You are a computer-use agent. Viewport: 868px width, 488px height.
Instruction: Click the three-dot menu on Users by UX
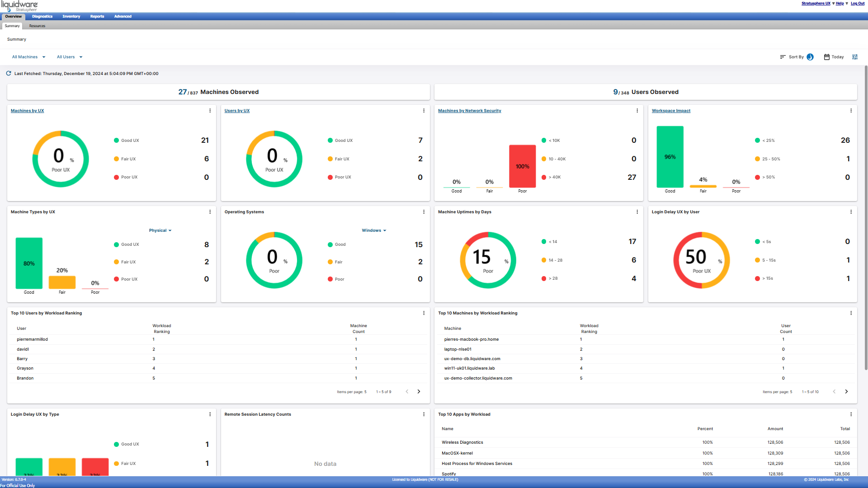424,110
